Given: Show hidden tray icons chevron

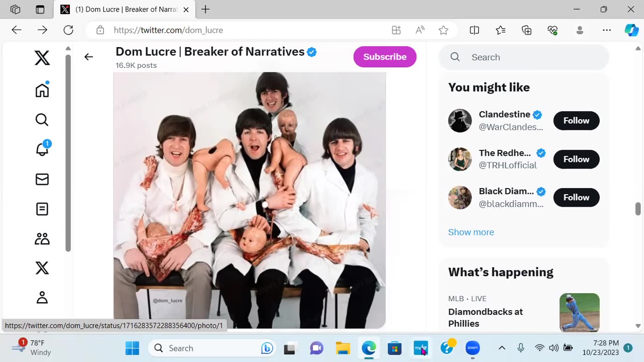Looking at the screenshot, I should point(502,348).
